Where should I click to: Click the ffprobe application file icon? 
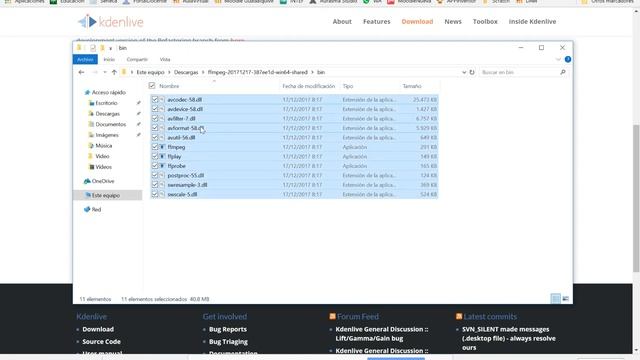coord(162,166)
